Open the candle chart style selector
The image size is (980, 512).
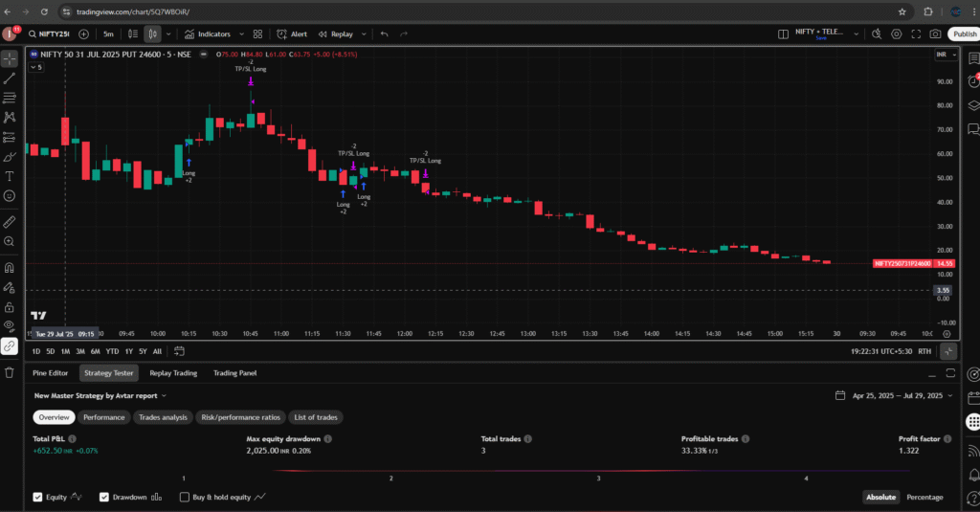click(152, 34)
